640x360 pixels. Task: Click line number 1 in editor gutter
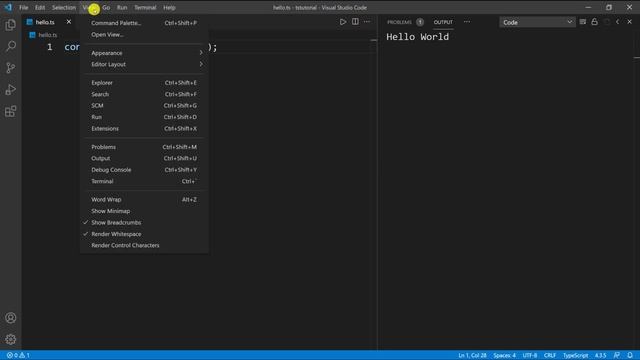(49, 47)
